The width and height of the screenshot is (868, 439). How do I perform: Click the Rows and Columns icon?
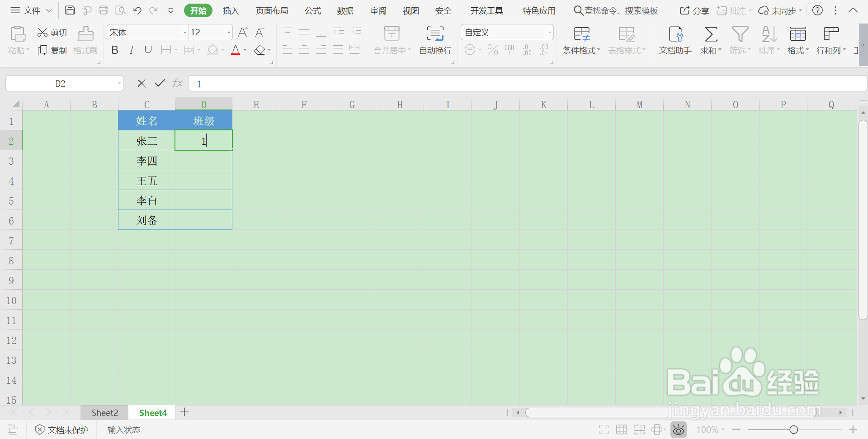[831, 34]
